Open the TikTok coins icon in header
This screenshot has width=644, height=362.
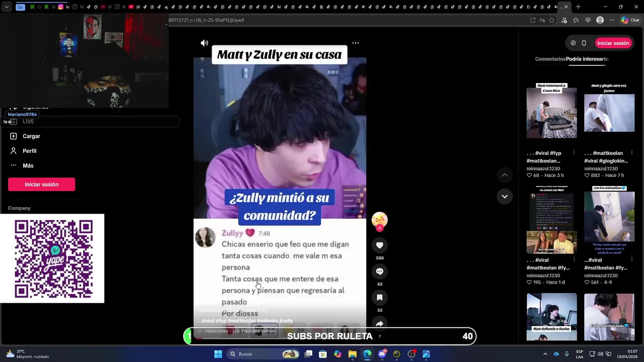[x=573, y=43]
